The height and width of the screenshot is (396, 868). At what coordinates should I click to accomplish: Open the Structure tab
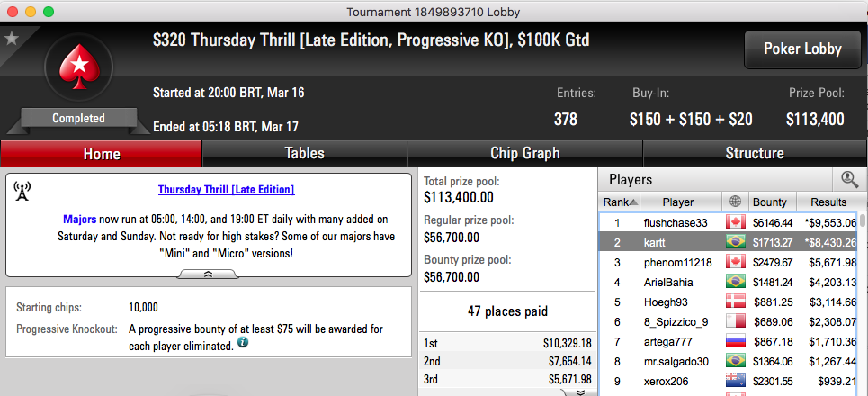(x=755, y=153)
